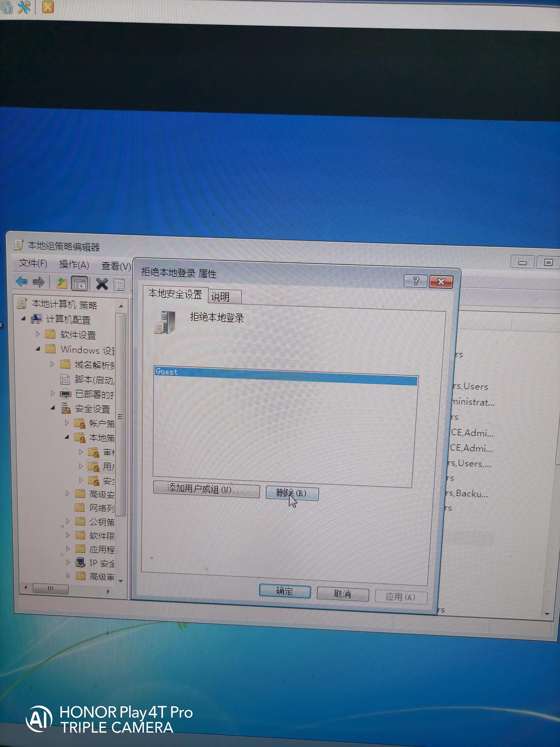Collapse the 安全设置 tree node
The image size is (560, 747).
tap(53, 408)
